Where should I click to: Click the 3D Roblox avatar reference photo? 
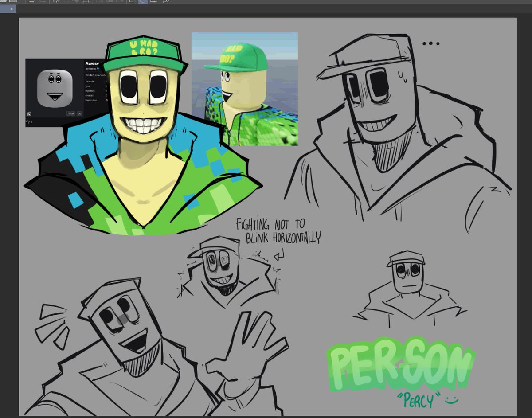tap(245, 89)
